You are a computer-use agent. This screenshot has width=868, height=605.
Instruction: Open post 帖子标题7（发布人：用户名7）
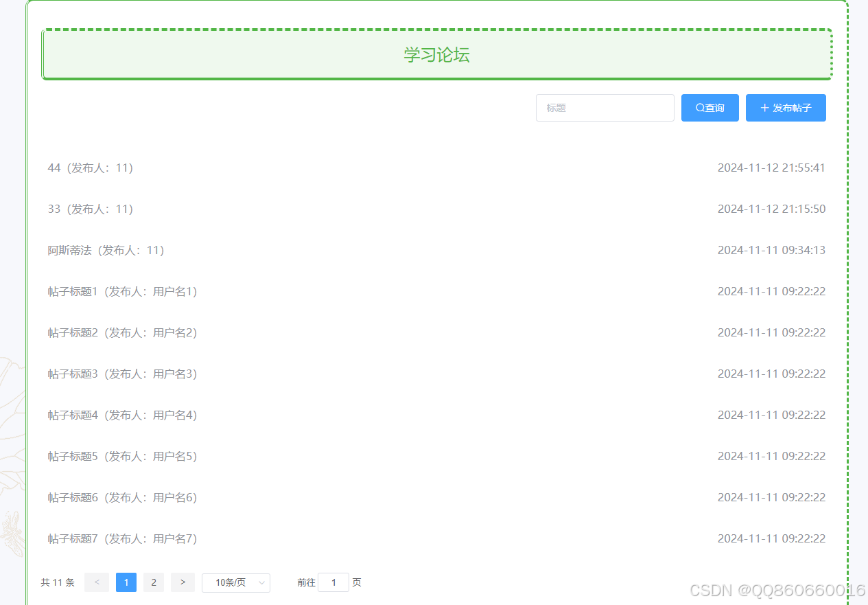pos(122,538)
